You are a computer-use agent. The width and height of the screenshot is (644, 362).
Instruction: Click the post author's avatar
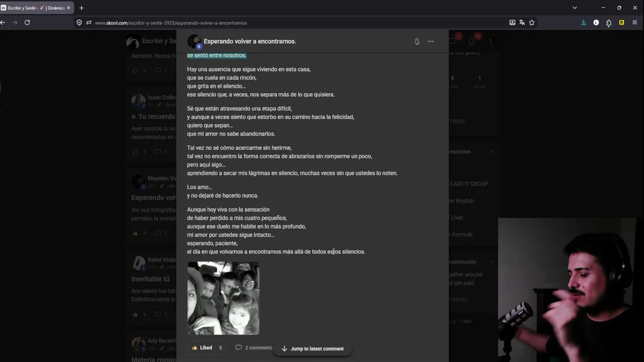(x=194, y=41)
